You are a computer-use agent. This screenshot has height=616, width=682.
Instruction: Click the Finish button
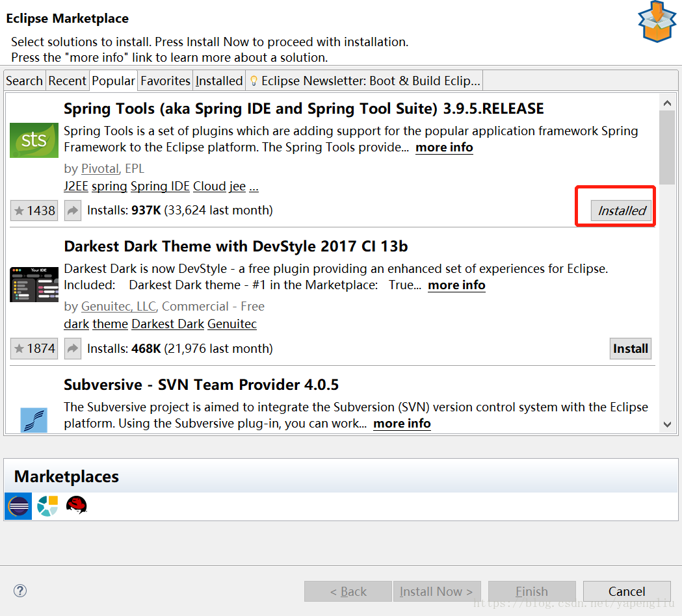pos(532,591)
